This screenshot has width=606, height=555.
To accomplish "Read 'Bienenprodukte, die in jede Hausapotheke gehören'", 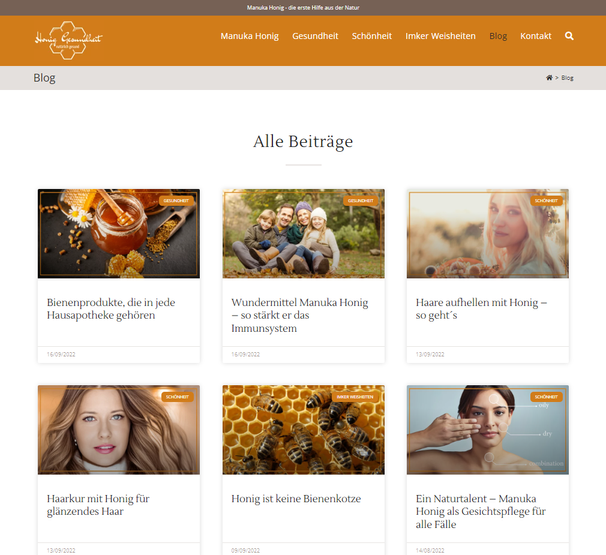I will pyautogui.click(x=111, y=308).
